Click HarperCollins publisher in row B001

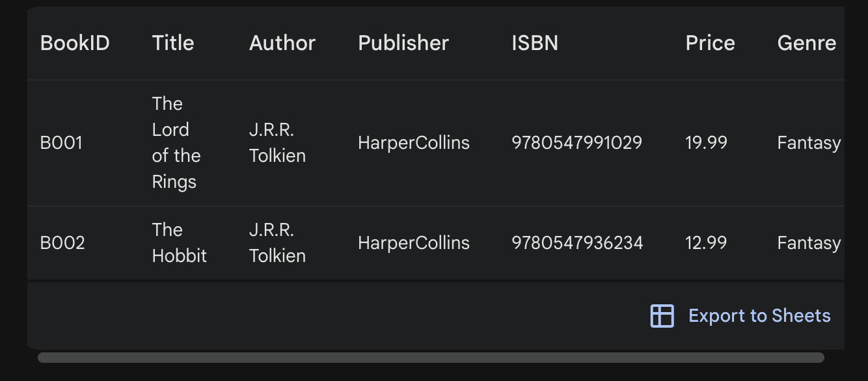pyautogui.click(x=414, y=143)
